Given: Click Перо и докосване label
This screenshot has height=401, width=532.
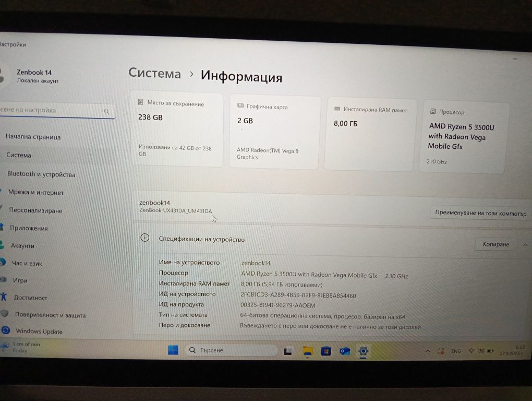Looking at the screenshot, I should coord(184,325).
